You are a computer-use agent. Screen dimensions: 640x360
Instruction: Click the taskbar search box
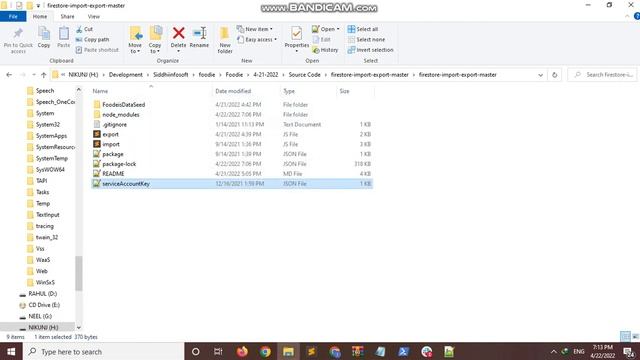pos(104,351)
